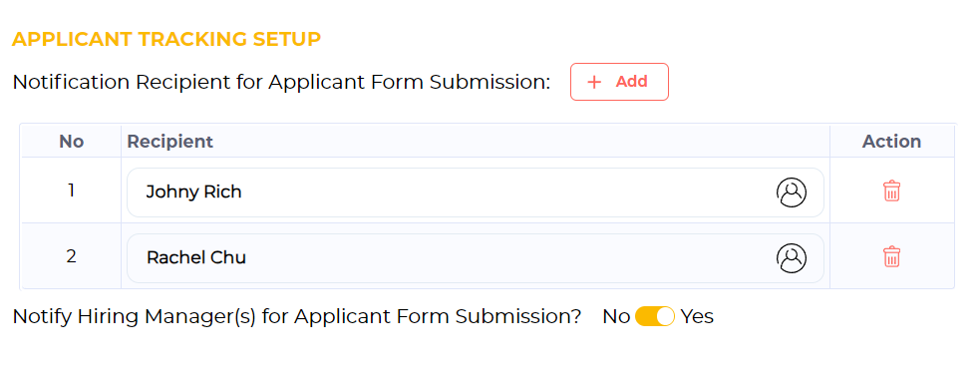Click the Notify Hiring Manager(s) question text
Image resolution: width=980 pixels, height=382 pixels.
[x=297, y=317]
